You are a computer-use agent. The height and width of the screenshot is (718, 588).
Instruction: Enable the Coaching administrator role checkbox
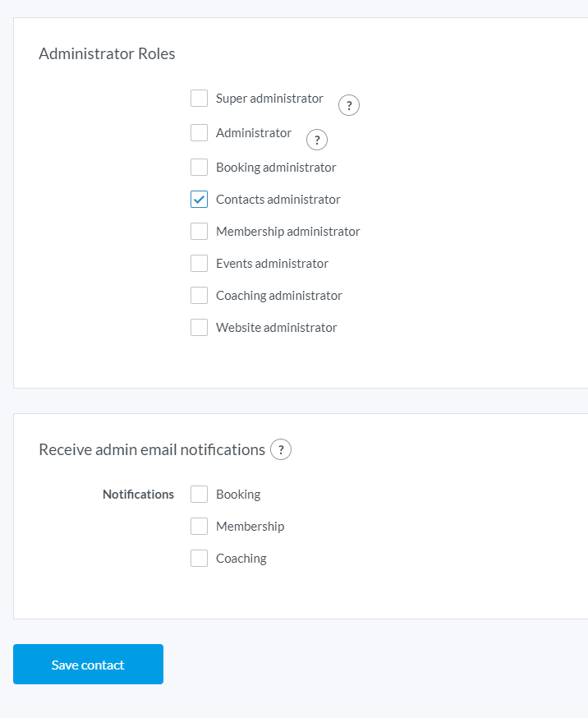[199, 296]
